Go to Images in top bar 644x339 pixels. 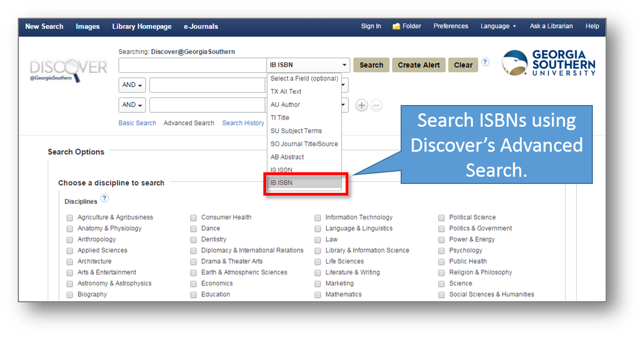tap(87, 26)
